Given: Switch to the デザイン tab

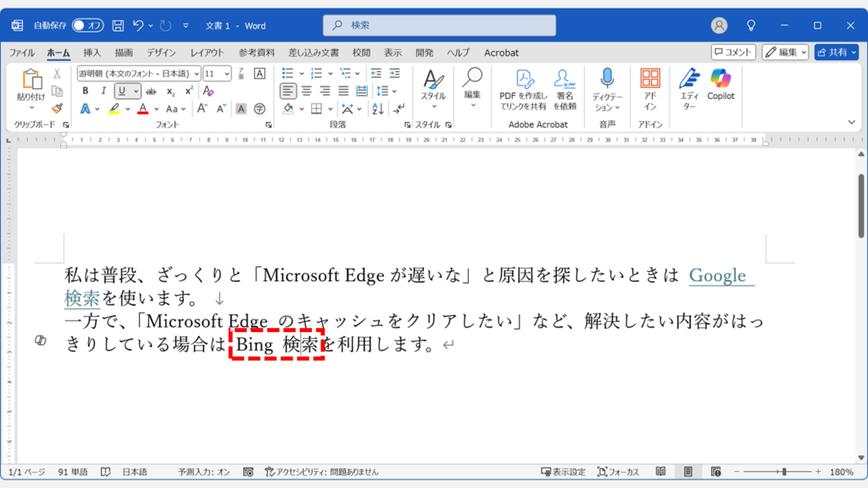Looking at the screenshot, I should (x=161, y=53).
